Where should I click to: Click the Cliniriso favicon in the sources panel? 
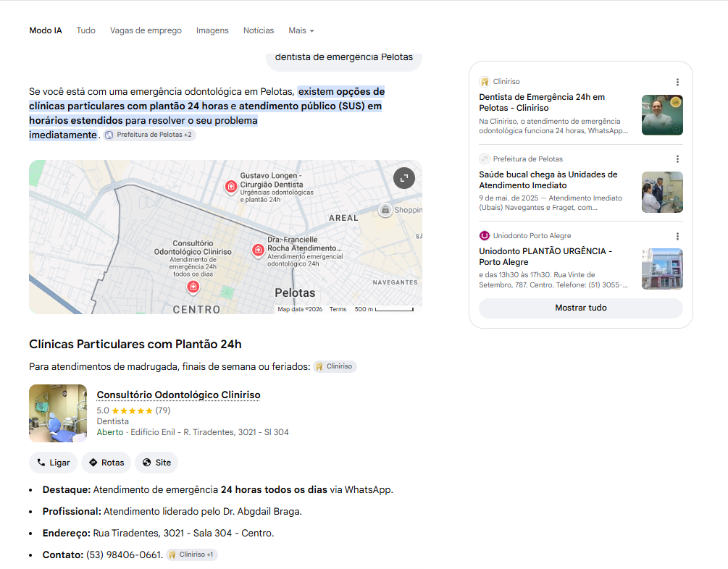click(x=485, y=82)
